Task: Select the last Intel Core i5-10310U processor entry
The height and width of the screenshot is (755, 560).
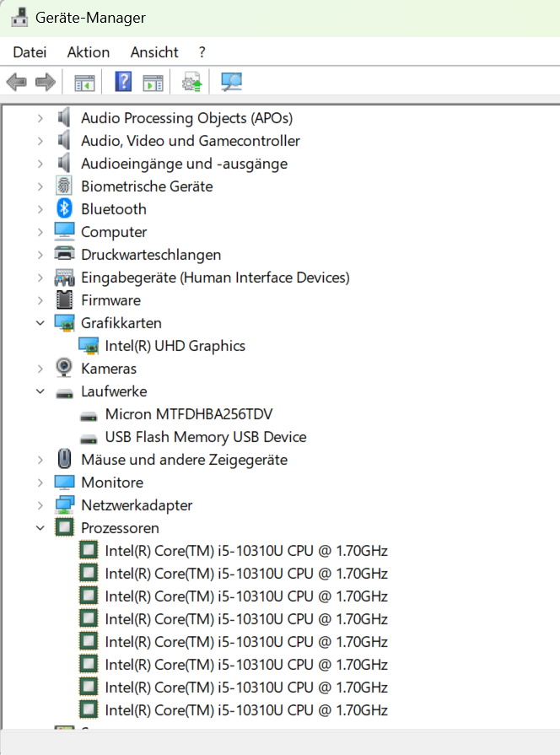Action: 246,710
